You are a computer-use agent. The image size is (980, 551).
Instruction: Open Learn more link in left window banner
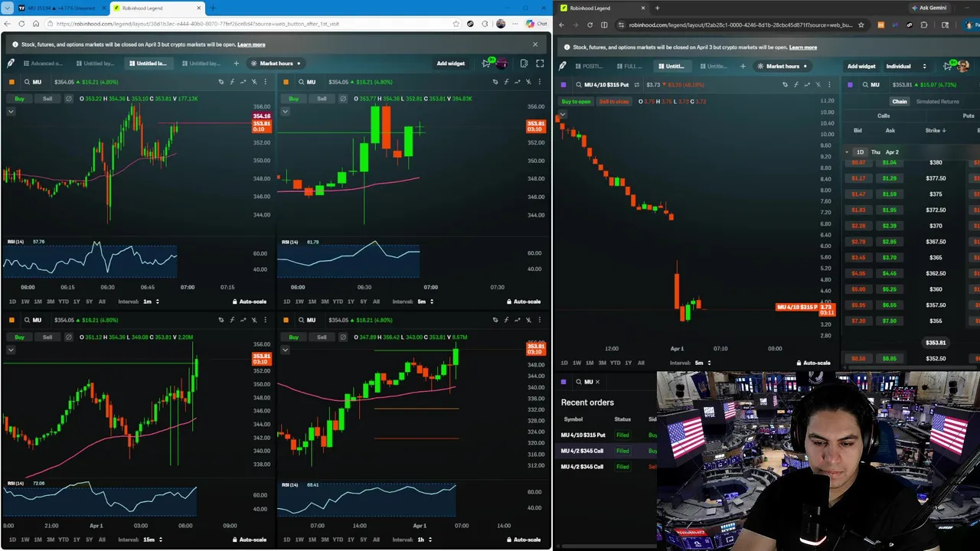coord(251,44)
